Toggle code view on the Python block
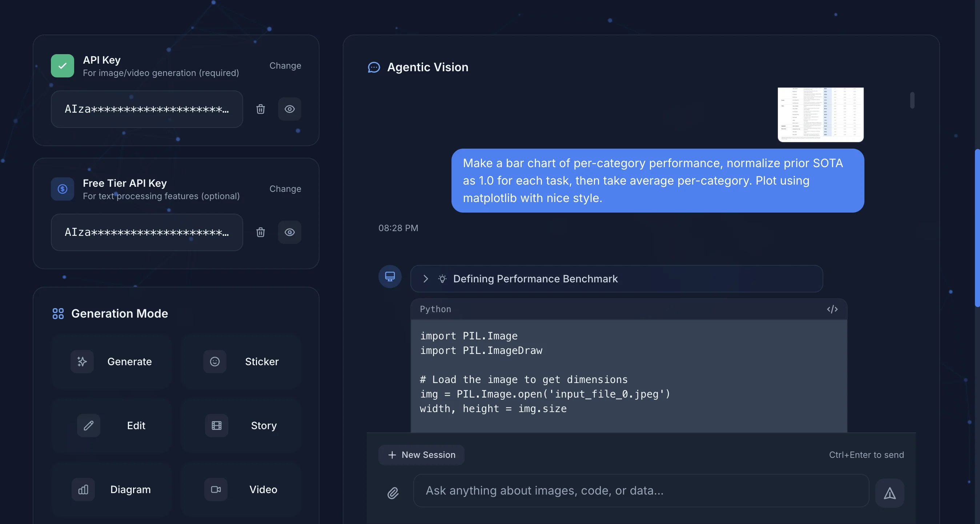Image resolution: width=980 pixels, height=524 pixels. [x=832, y=309]
